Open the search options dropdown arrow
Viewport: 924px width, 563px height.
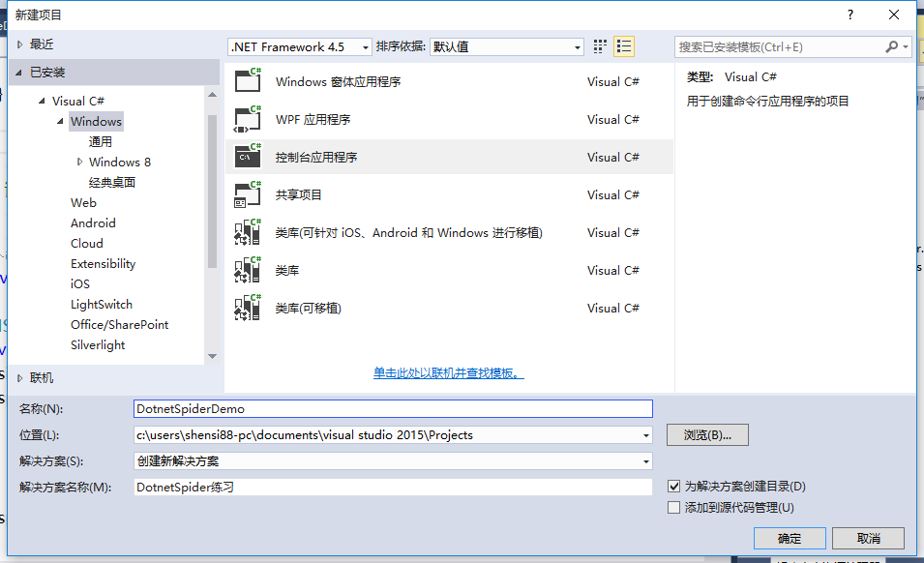pyautogui.click(x=906, y=46)
